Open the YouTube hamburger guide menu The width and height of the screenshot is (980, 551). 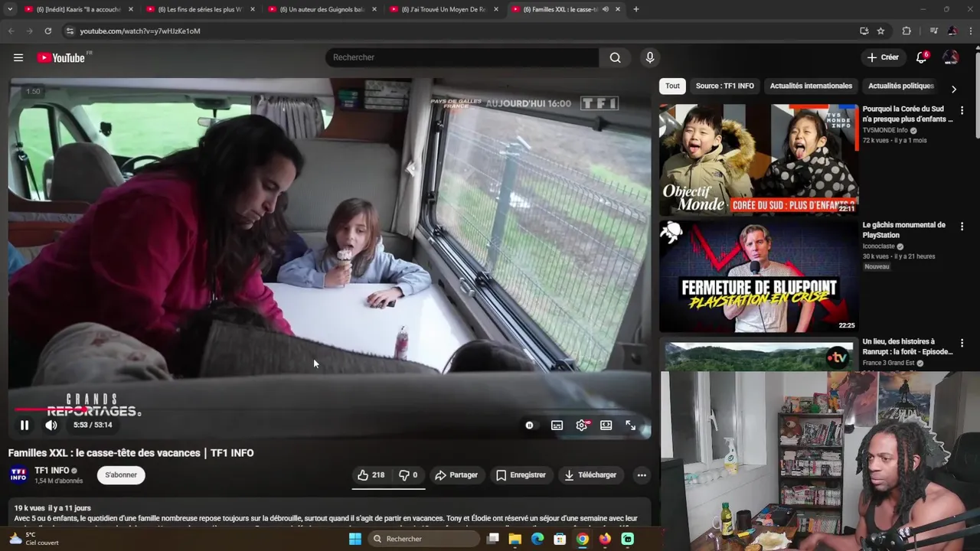coord(18,57)
